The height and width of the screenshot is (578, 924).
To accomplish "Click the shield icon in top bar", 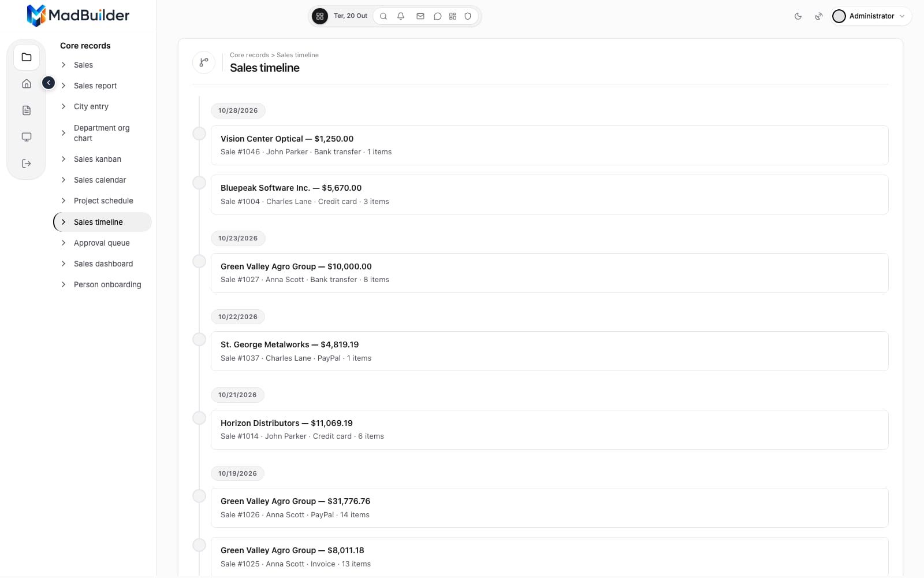I will 468,16.
